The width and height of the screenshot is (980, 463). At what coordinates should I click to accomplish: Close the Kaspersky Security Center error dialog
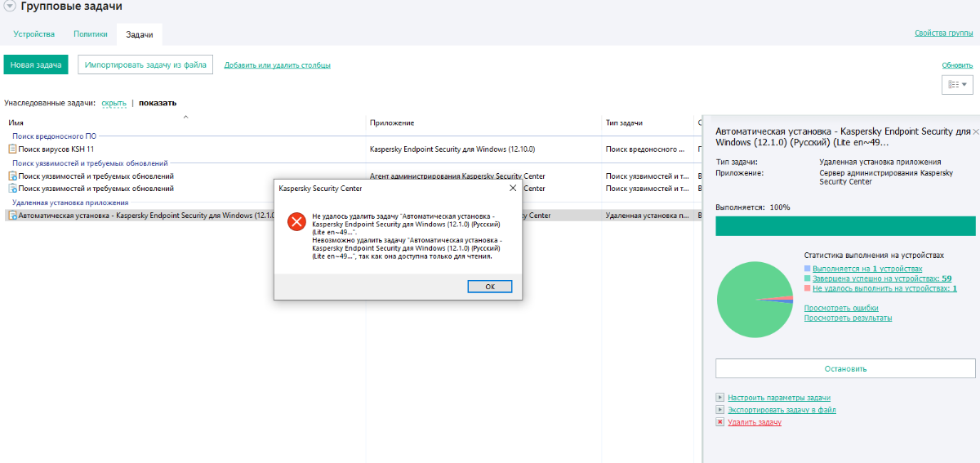[x=512, y=188]
